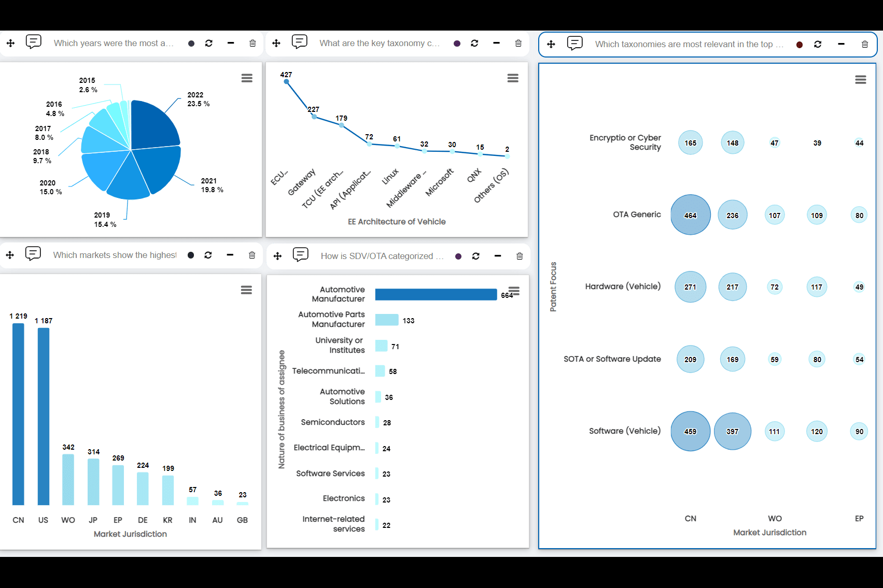Click the 'Which markets show the highest' title
Image resolution: width=883 pixels, height=588 pixels.
point(115,255)
